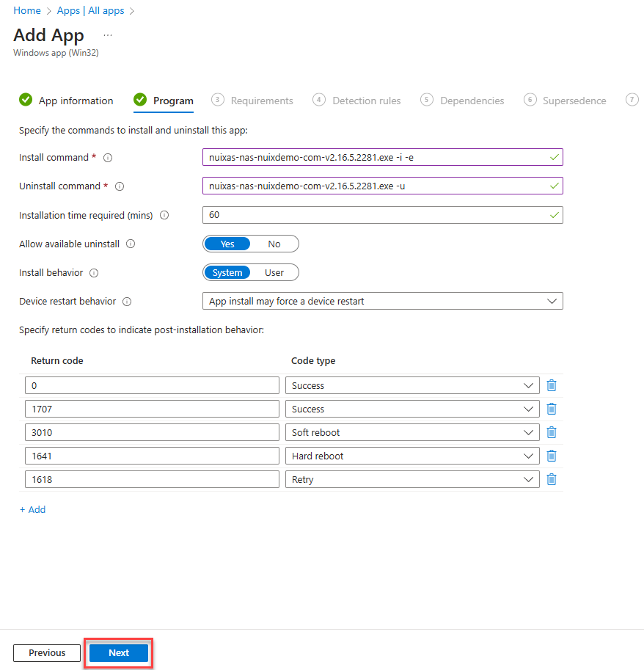Click the Next button

[119, 652]
